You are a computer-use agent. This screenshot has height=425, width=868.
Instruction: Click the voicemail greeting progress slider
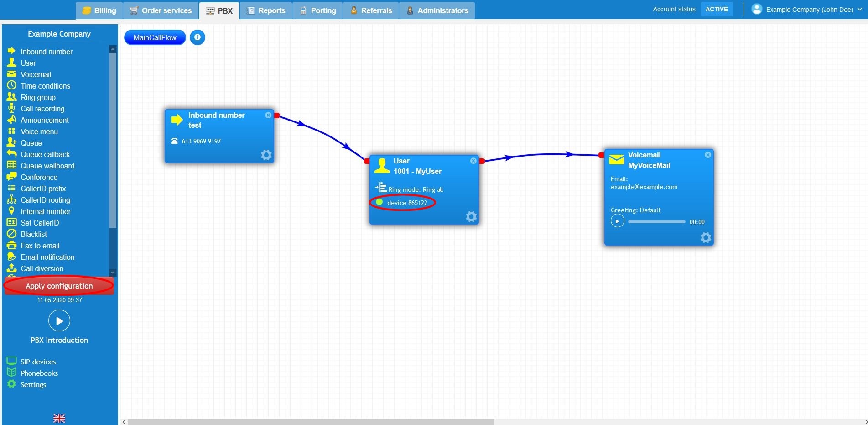coord(656,222)
